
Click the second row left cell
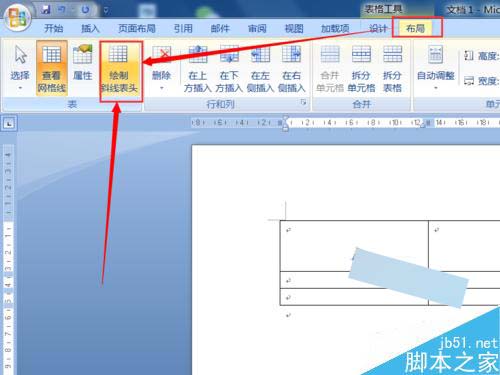[354, 280]
